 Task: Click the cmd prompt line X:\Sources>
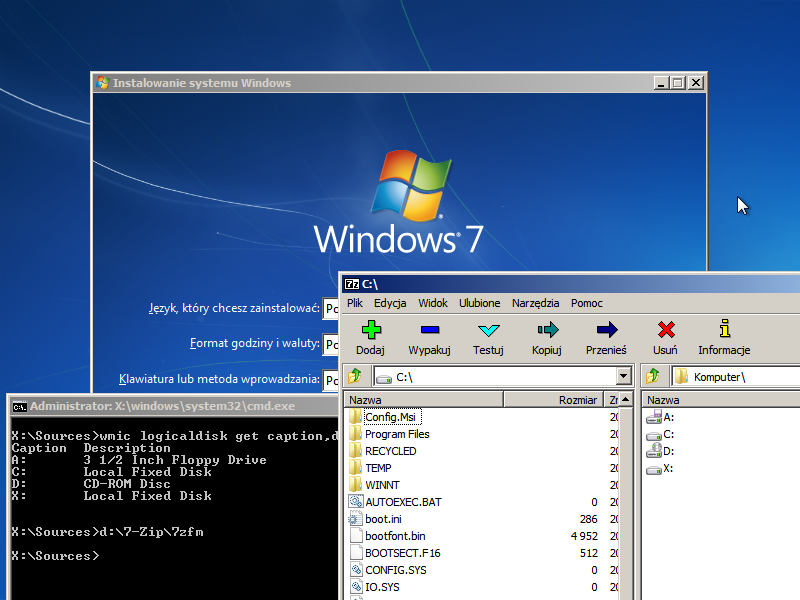point(55,556)
